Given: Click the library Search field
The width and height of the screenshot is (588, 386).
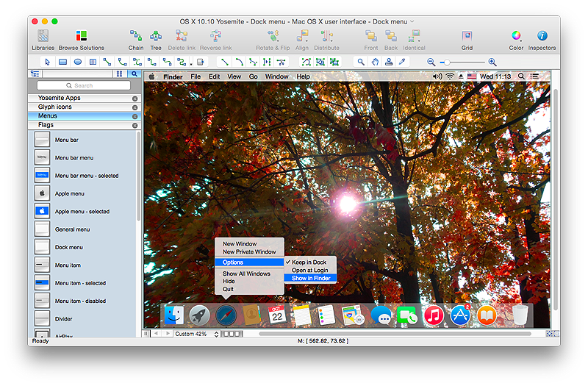Looking at the screenshot, I should pos(83,86).
